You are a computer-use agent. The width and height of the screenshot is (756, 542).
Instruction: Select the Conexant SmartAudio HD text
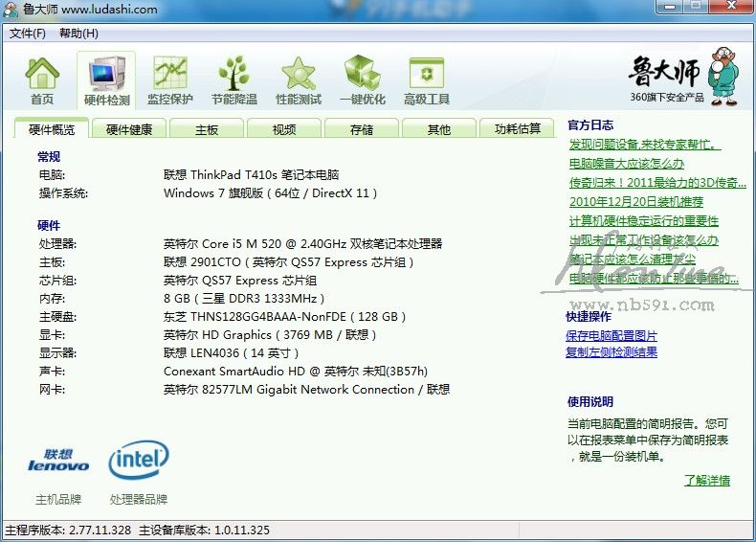pos(295,372)
